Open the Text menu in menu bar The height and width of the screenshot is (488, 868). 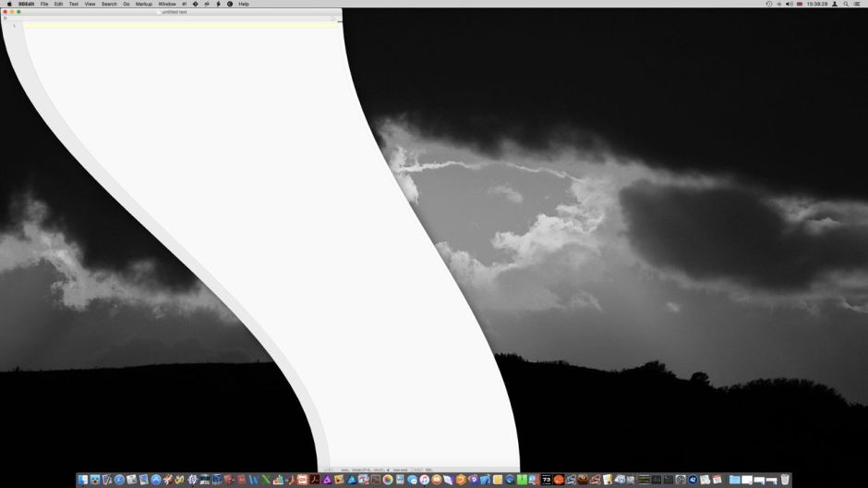[73, 4]
